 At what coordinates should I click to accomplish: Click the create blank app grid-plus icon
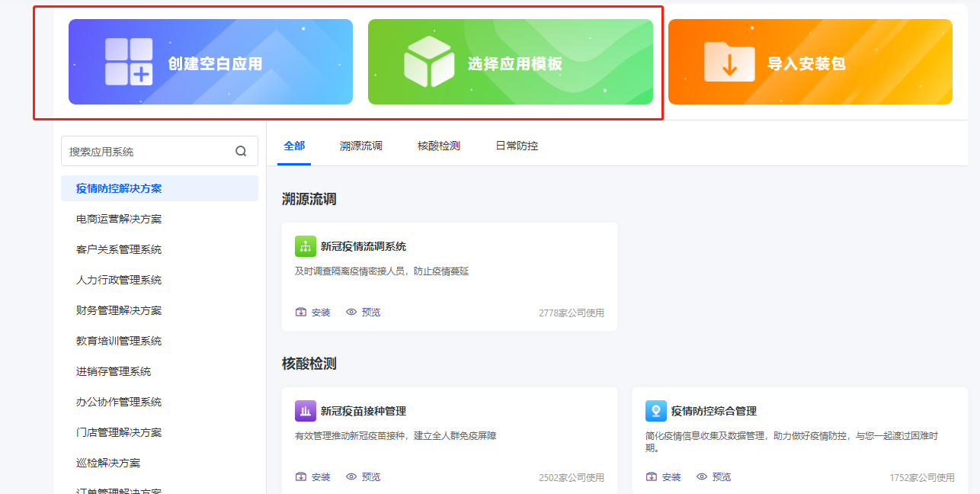(129, 62)
